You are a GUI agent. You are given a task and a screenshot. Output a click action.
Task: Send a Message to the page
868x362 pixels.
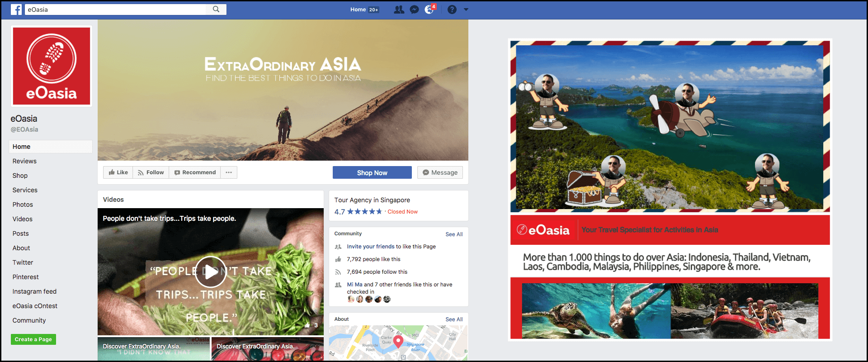pyautogui.click(x=440, y=172)
